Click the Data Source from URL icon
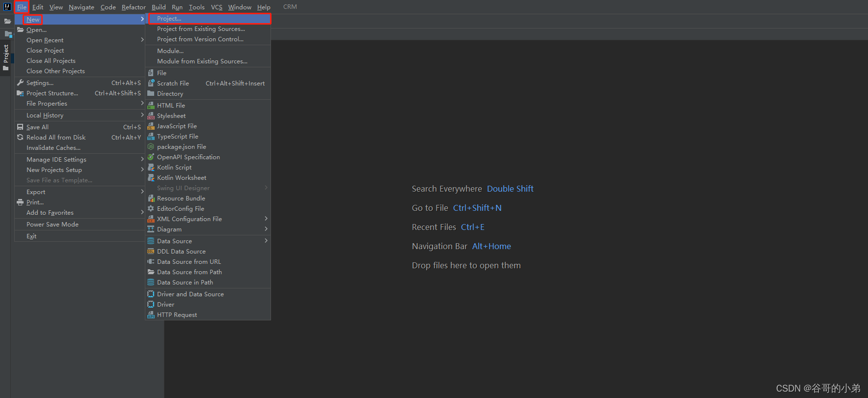Screen dimensions: 868x398 coord(151,261)
